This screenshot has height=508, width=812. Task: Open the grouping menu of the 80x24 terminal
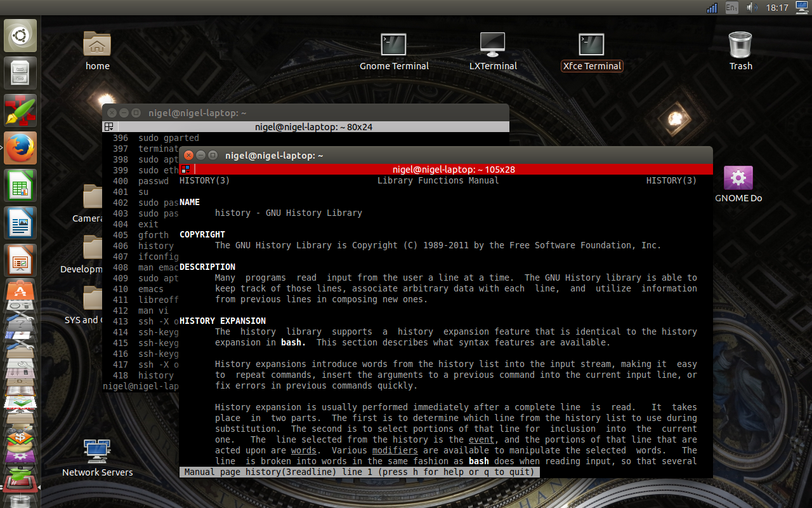click(x=109, y=127)
